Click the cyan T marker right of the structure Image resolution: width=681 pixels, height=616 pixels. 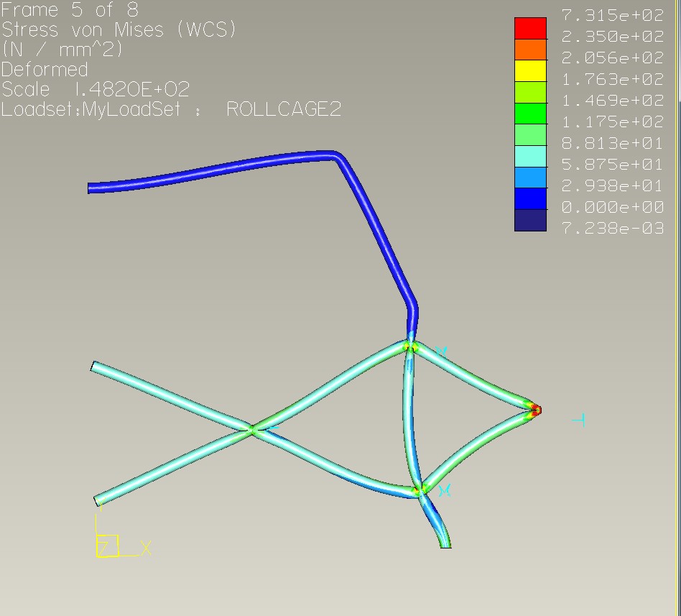pyautogui.click(x=579, y=420)
